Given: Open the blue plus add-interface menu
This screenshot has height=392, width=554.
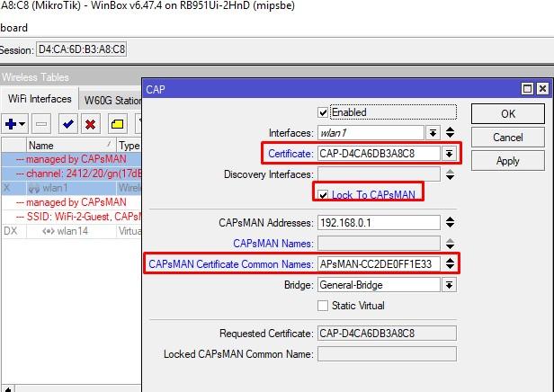Looking at the screenshot, I should tap(14, 124).
